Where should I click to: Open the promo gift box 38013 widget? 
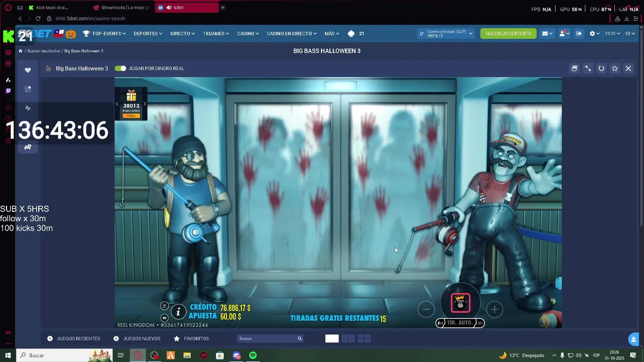[131, 104]
